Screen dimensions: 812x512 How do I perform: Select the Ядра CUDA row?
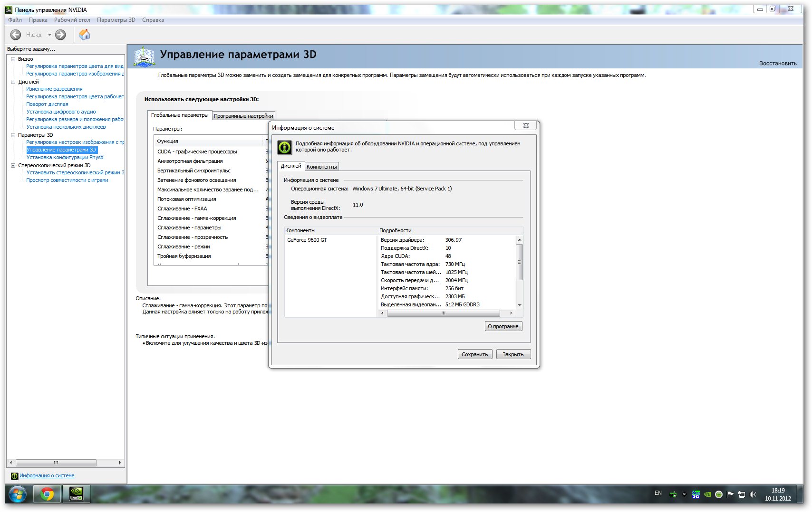[447, 256]
